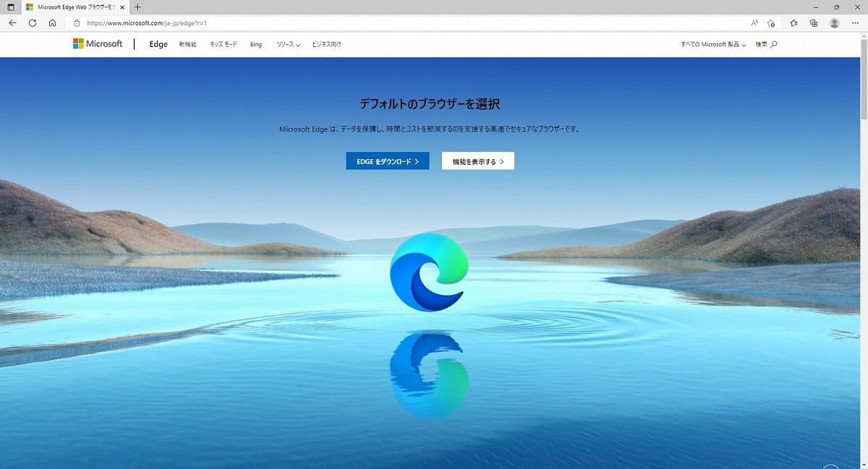Screen dimensions: 868x469
Task: Click the 機能を表示する button
Action: (x=478, y=161)
